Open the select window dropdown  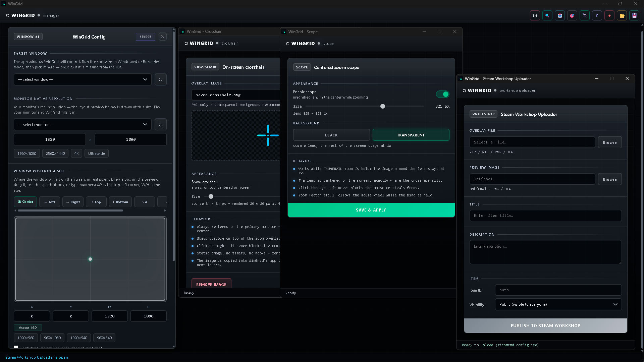coord(83,79)
